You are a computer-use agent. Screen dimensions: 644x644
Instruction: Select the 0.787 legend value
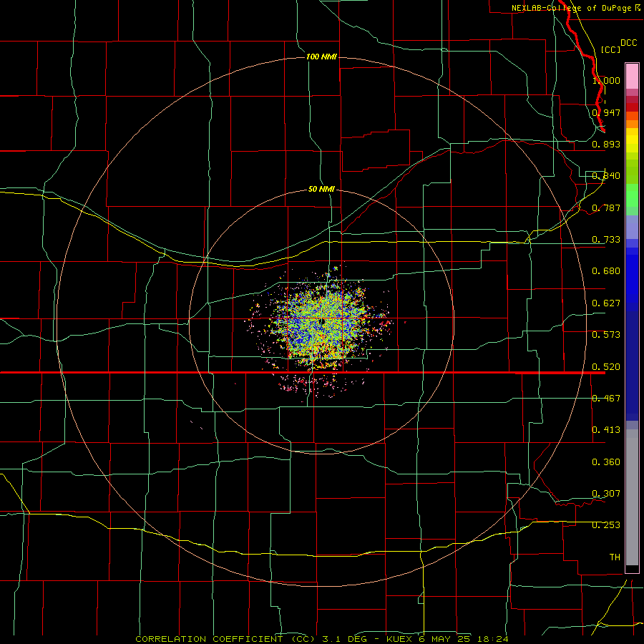click(x=606, y=208)
